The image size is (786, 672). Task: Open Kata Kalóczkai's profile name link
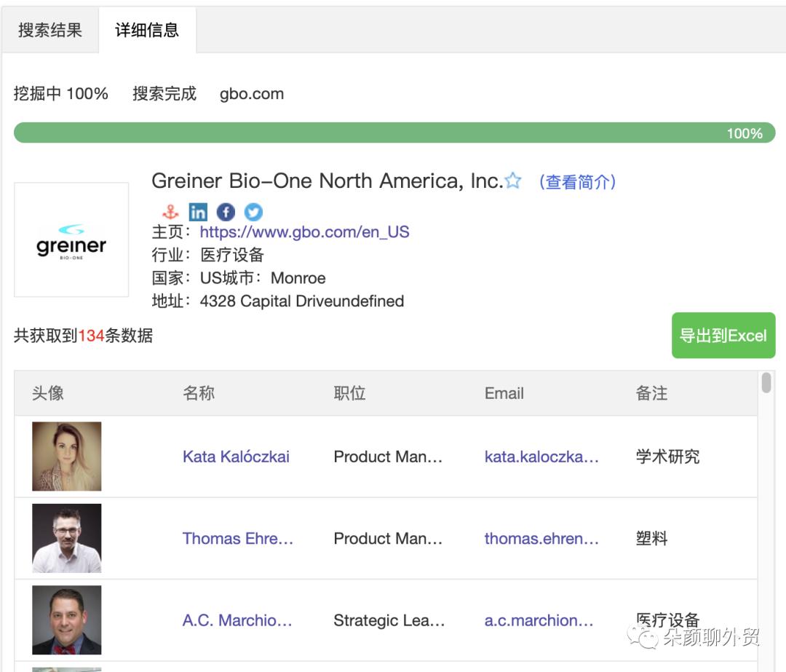(x=236, y=456)
